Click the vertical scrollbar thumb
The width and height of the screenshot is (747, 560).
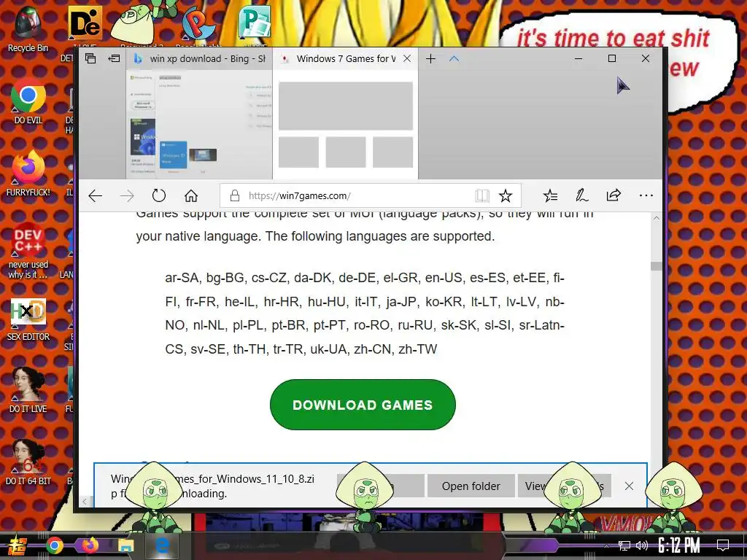coord(656,265)
